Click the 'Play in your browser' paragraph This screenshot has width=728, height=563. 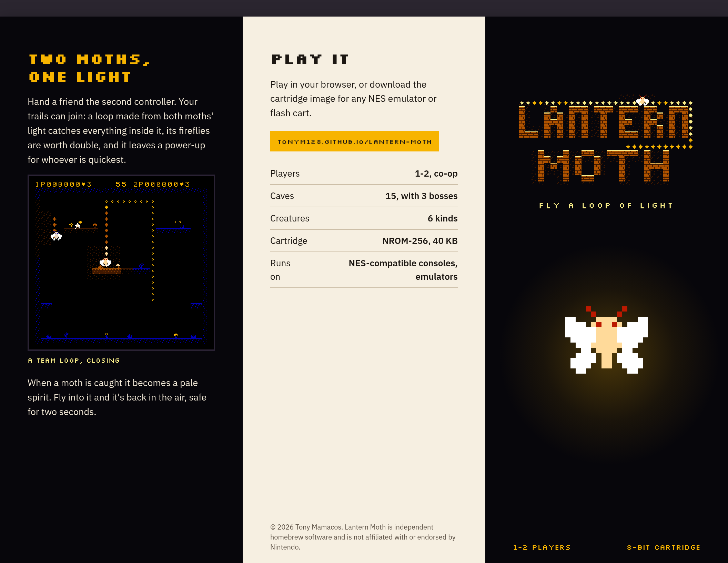pos(353,99)
